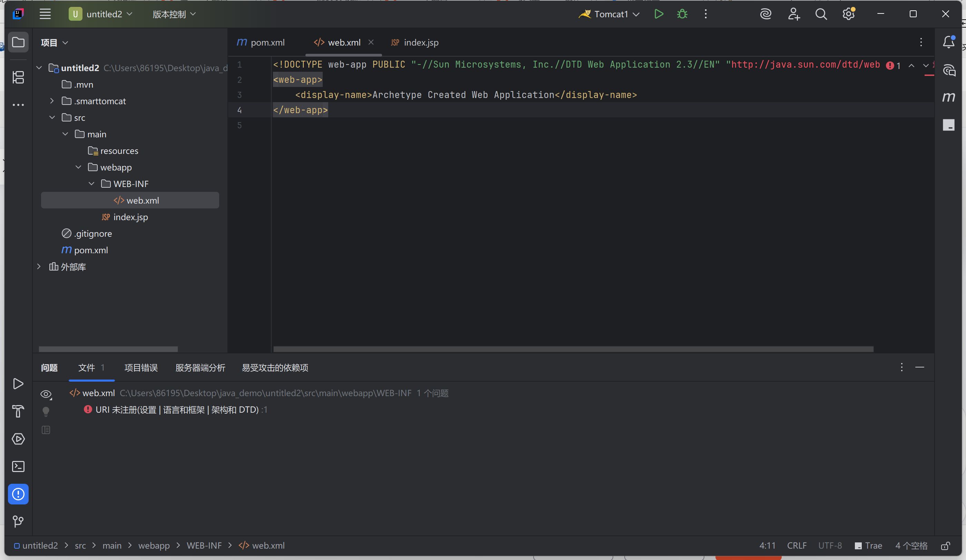Viewport: 966px width, 560px height.
Task: Open Code With Me add-user icon
Action: tap(793, 14)
